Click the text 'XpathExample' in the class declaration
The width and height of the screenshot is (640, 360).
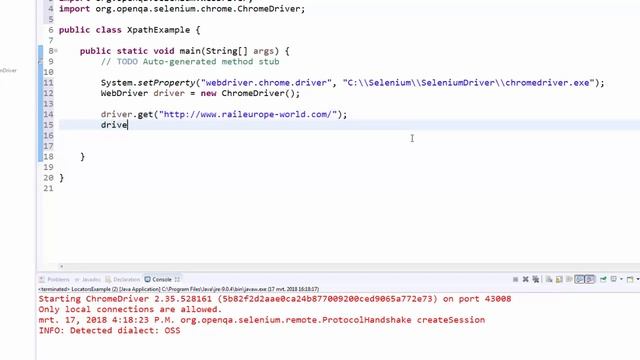point(158,30)
